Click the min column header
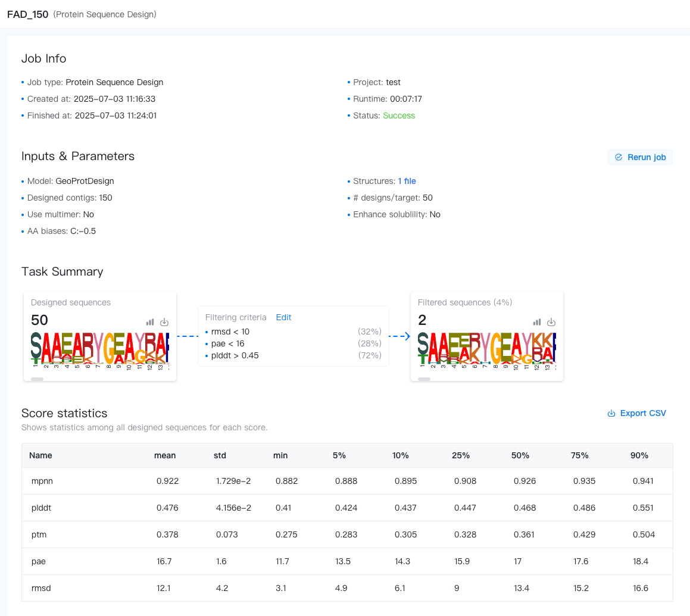690x616 pixels. [x=280, y=455]
